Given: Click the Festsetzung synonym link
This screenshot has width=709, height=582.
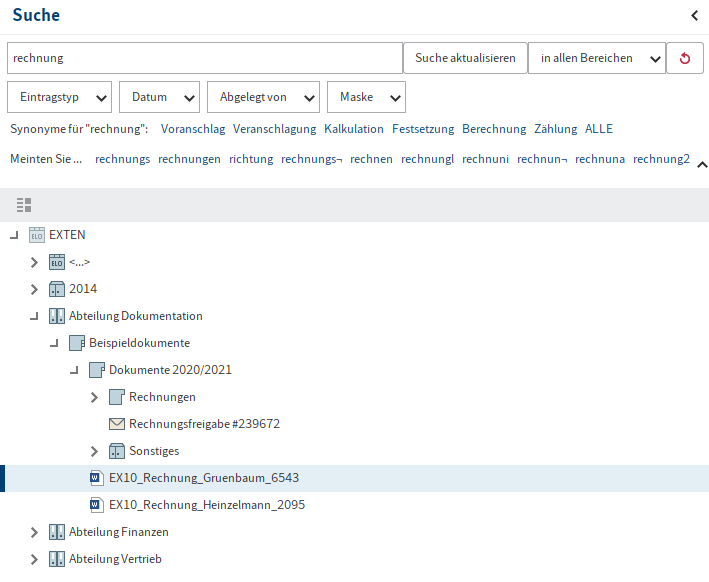Looking at the screenshot, I should (x=423, y=129).
